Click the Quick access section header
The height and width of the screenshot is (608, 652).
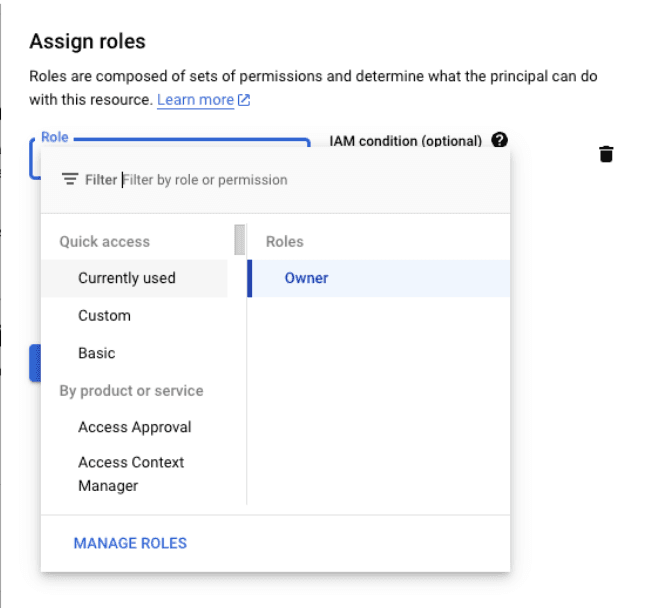[x=104, y=242]
